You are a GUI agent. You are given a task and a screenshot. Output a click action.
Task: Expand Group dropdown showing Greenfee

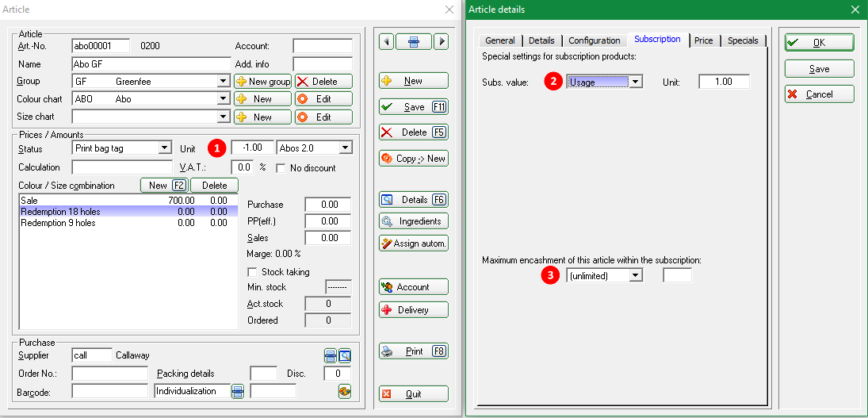tap(224, 82)
